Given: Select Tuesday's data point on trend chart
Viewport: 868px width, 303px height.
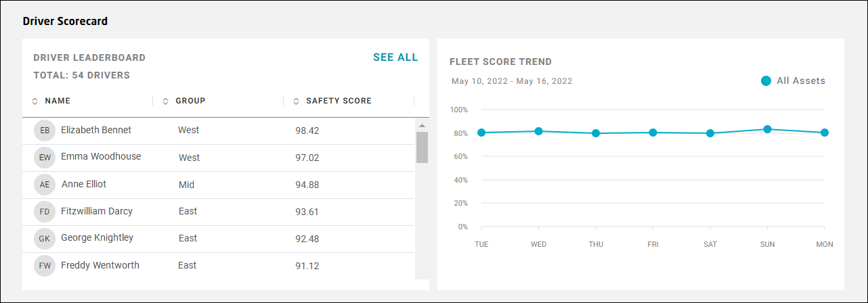Looking at the screenshot, I should click(481, 133).
